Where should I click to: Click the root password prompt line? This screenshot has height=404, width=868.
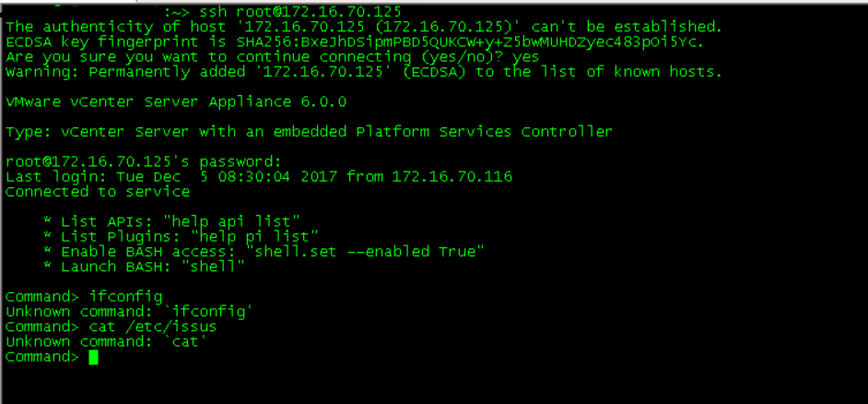tap(144, 162)
